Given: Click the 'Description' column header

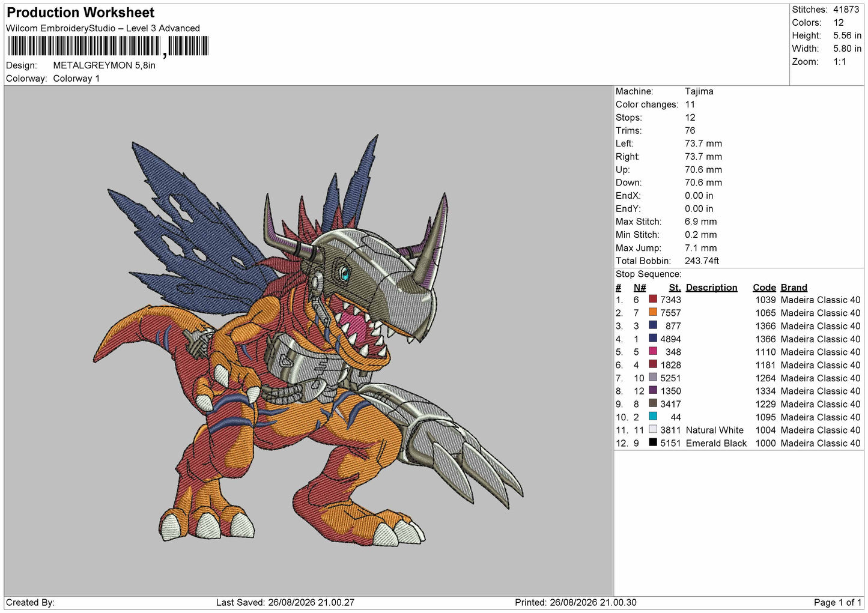Looking at the screenshot, I should click(x=711, y=288).
